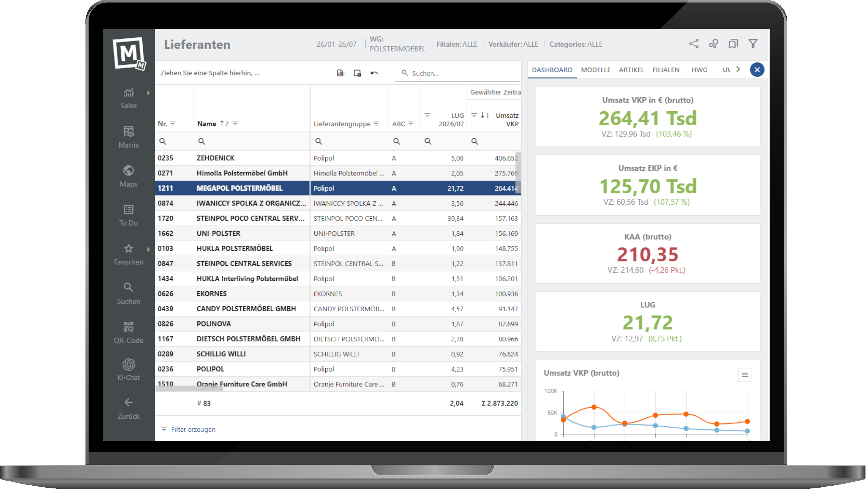Open the To Do list

point(128,215)
